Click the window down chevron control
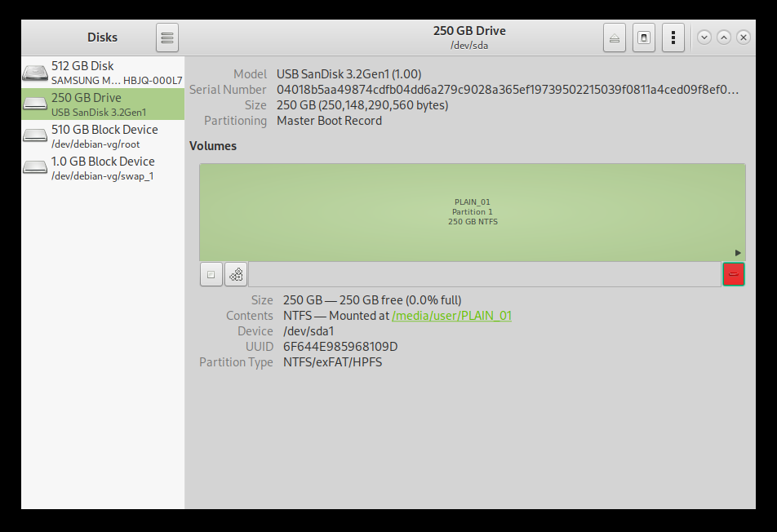 coord(704,38)
